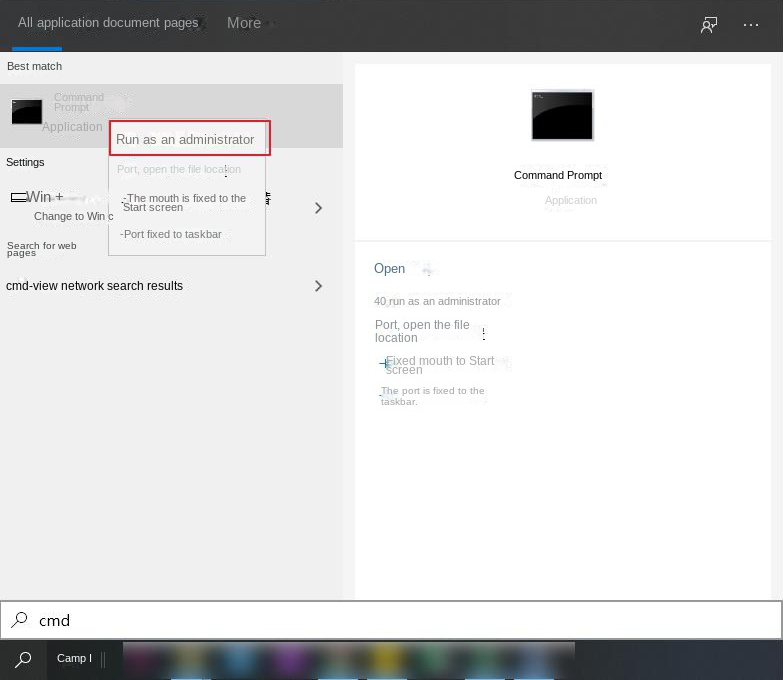
Task: Click the Command Prompt icon under Best match
Action: (x=27, y=111)
